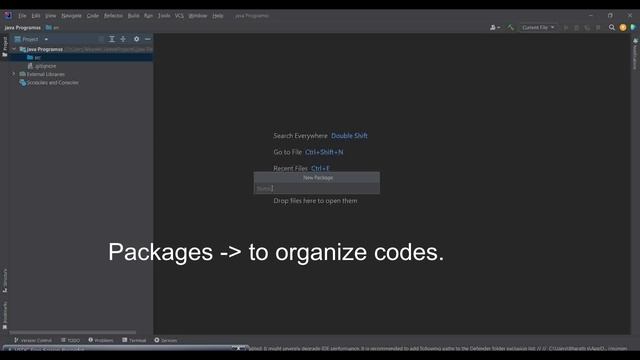Click the Search Everywhere magnifier icon

click(x=611, y=27)
